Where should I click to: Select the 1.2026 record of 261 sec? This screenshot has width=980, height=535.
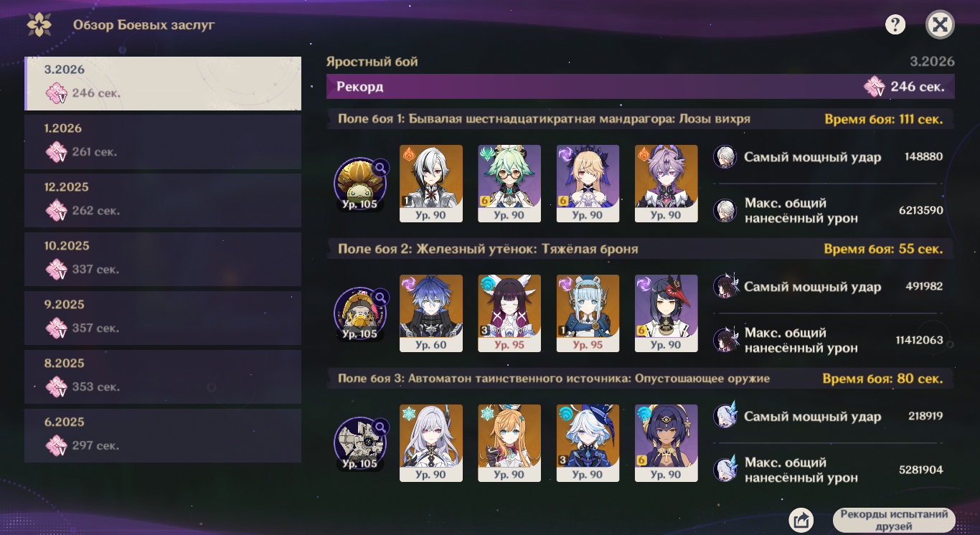(x=163, y=141)
